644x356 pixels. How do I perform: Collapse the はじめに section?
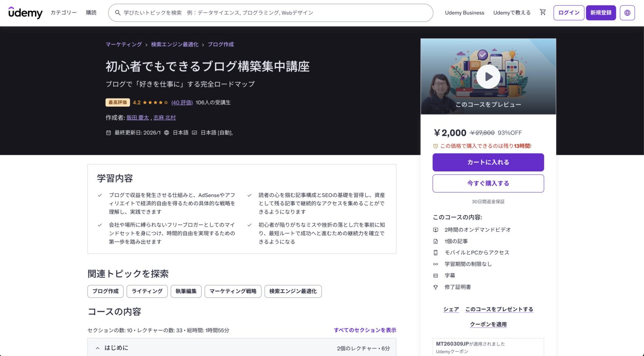tap(98, 348)
